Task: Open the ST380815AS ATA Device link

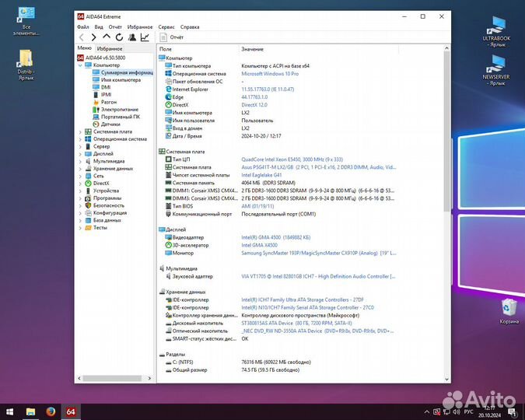Action: [296, 324]
